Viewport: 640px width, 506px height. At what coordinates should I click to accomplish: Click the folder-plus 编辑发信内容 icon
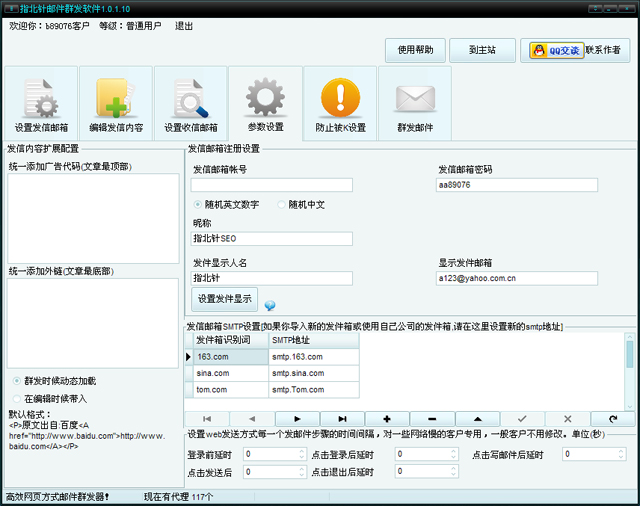[115, 98]
